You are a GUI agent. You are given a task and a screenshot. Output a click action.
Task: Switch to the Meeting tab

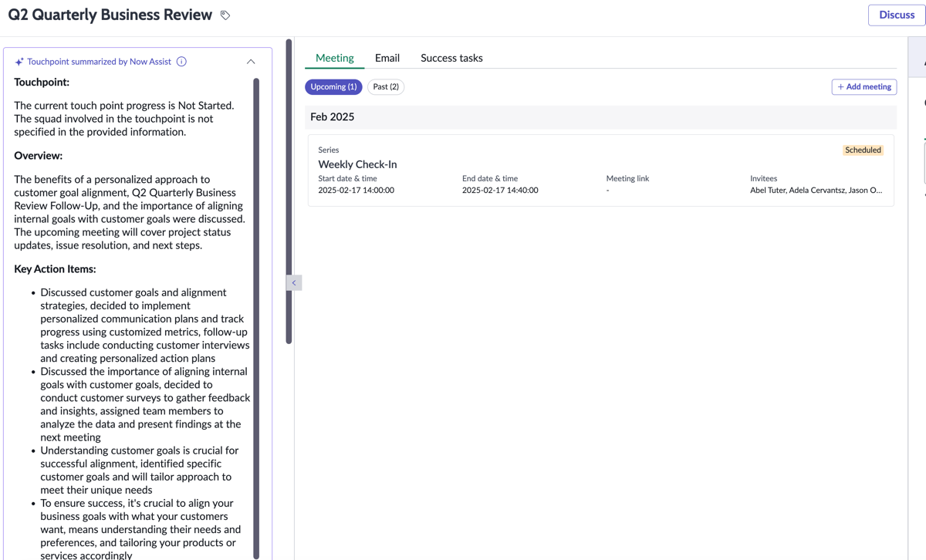click(335, 58)
